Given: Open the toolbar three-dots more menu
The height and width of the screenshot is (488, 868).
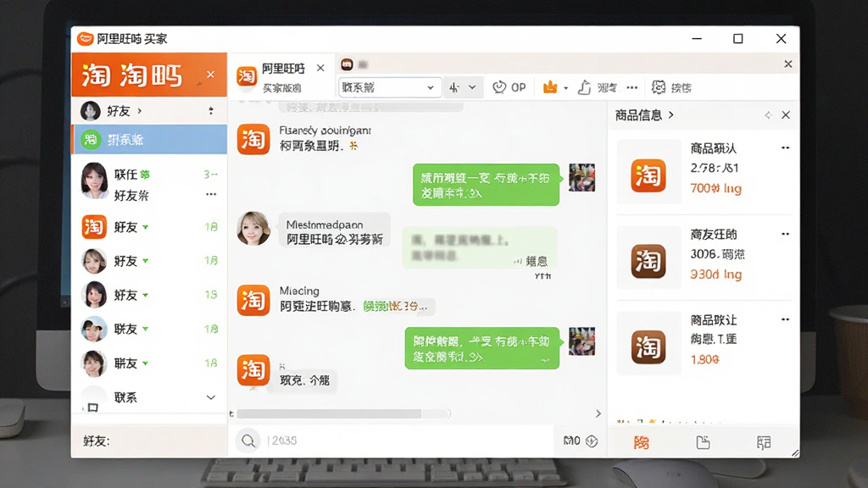Looking at the screenshot, I should [x=632, y=87].
